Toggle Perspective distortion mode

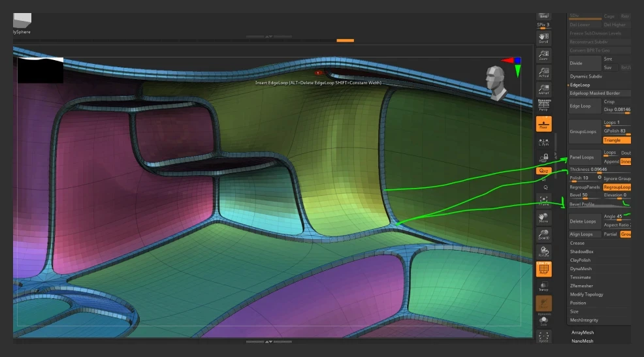click(x=543, y=105)
